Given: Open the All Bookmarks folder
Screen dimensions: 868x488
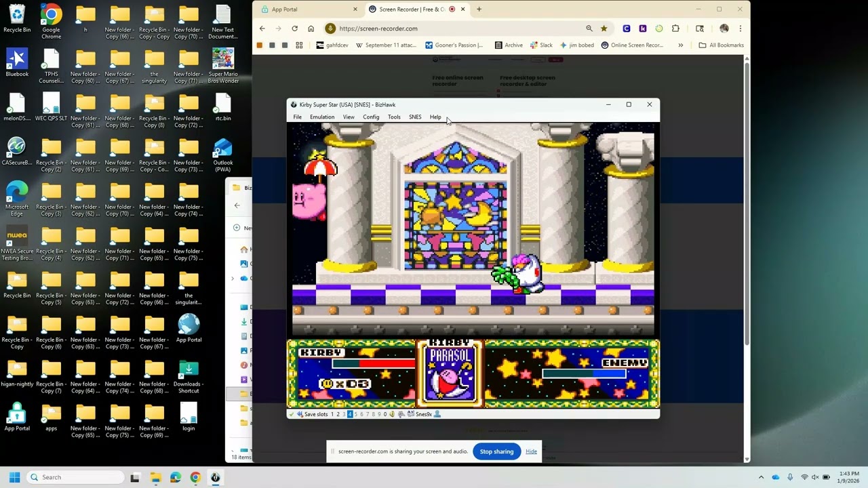Looking at the screenshot, I should 721,45.
